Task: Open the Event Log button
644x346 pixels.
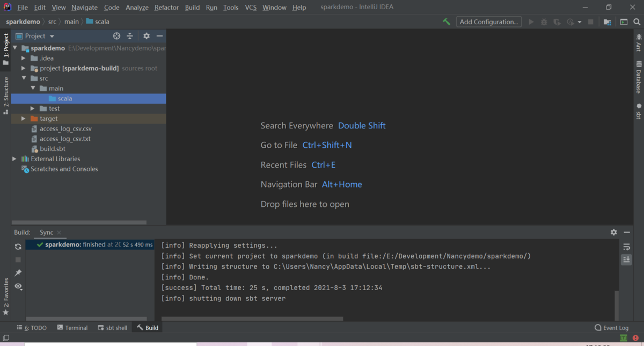Action: (611, 328)
